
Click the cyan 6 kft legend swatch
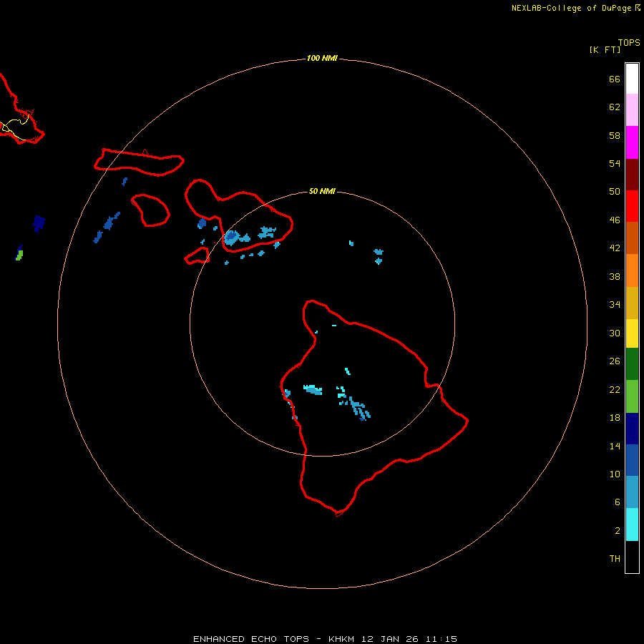632,525
